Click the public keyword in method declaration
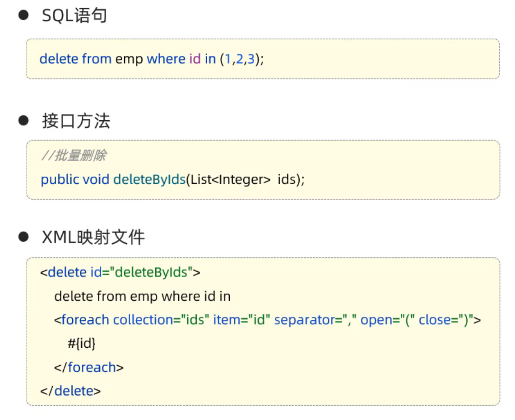Screen dimensions: 515x420 pos(60,179)
